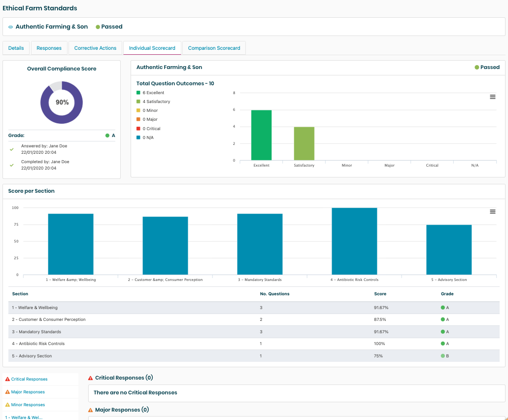Click the red Critical Responses warning icon in sidebar
Viewport: 508px width, 420px height.
[7, 379]
